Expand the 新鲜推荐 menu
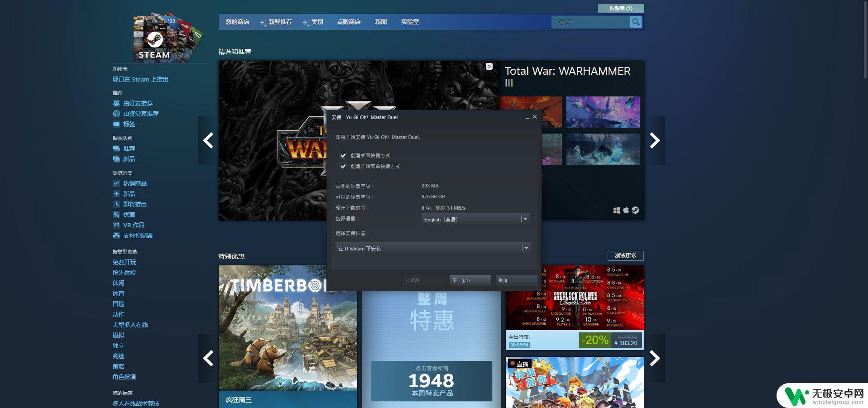 [x=276, y=22]
